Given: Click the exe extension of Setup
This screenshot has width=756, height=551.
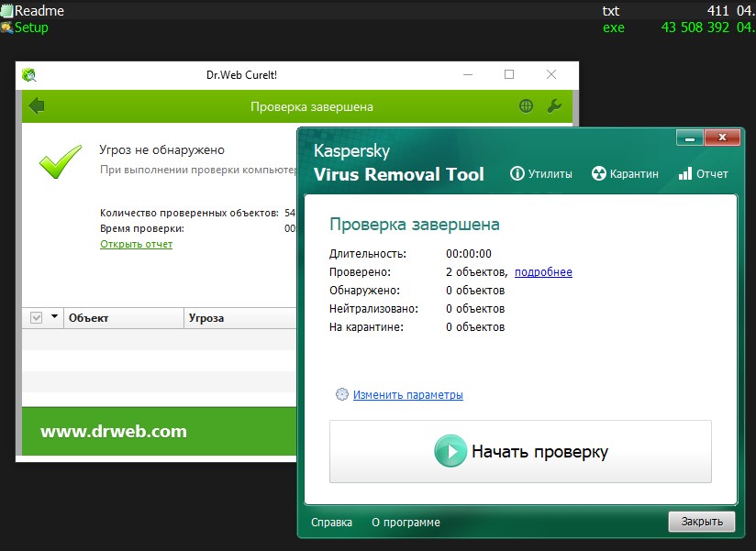Looking at the screenshot, I should pos(613,28).
